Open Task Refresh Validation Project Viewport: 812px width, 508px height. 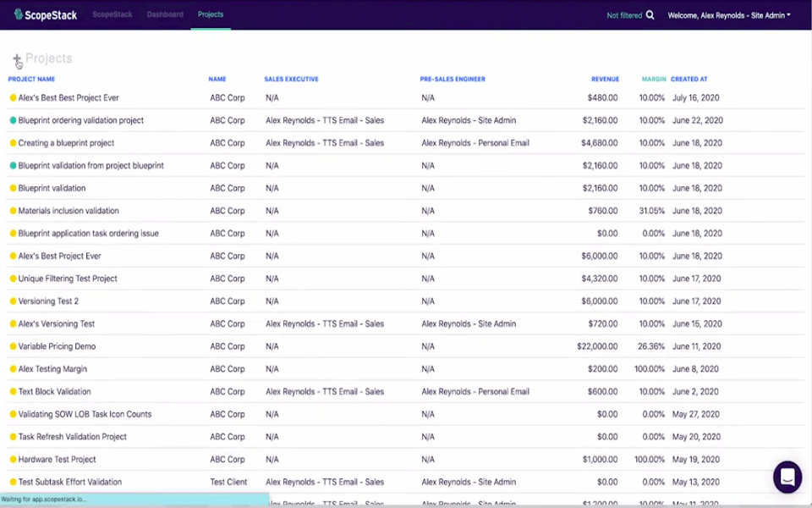pos(73,437)
